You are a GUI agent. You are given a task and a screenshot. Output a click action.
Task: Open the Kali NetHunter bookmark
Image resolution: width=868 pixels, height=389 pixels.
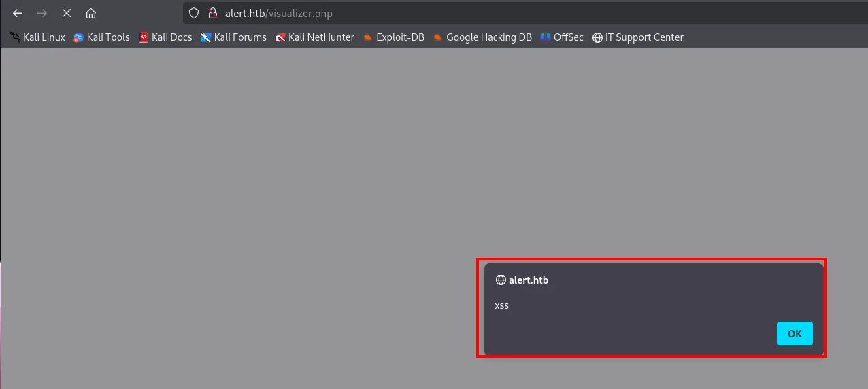click(x=315, y=37)
